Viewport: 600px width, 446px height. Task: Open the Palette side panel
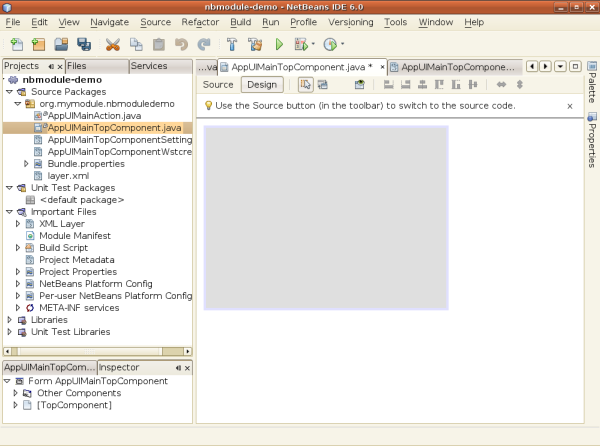(x=592, y=83)
